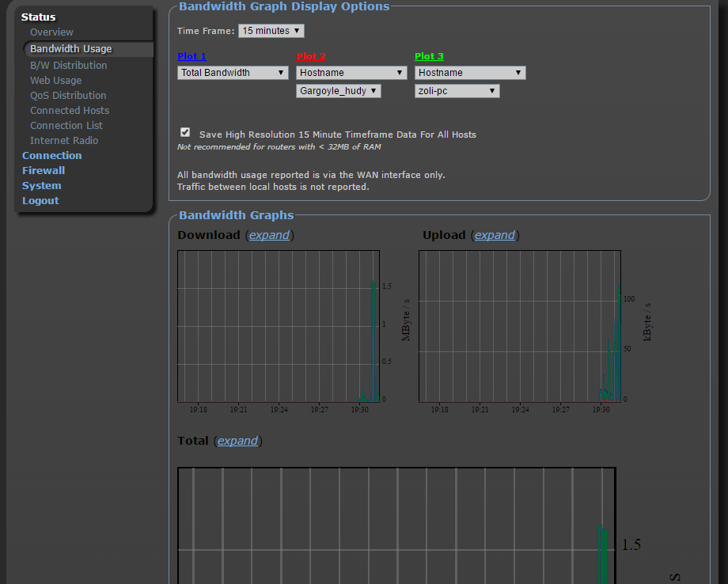Open the Time Frame dropdown set to 15 minutes
728x584 pixels.
(271, 31)
